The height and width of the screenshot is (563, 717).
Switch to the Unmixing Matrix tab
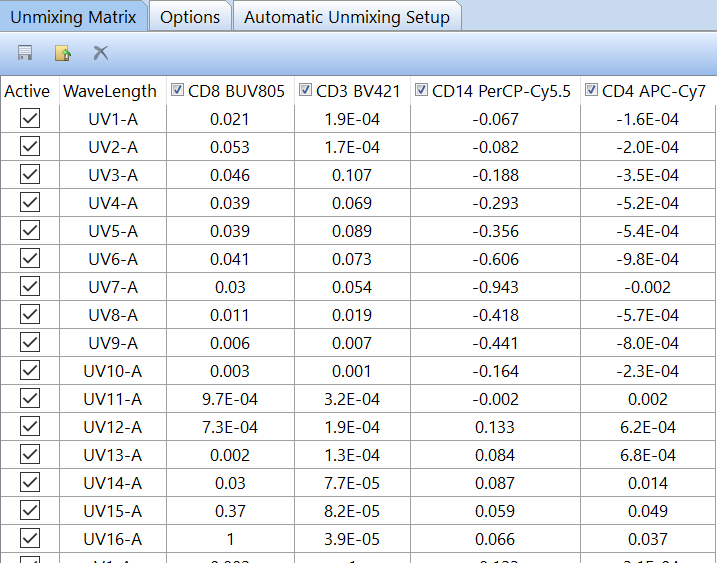[73, 17]
